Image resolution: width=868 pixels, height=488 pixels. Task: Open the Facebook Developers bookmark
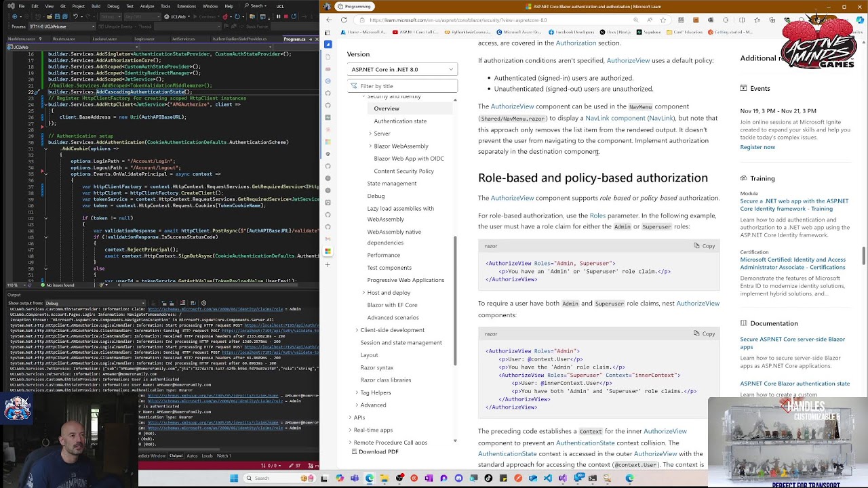click(572, 32)
